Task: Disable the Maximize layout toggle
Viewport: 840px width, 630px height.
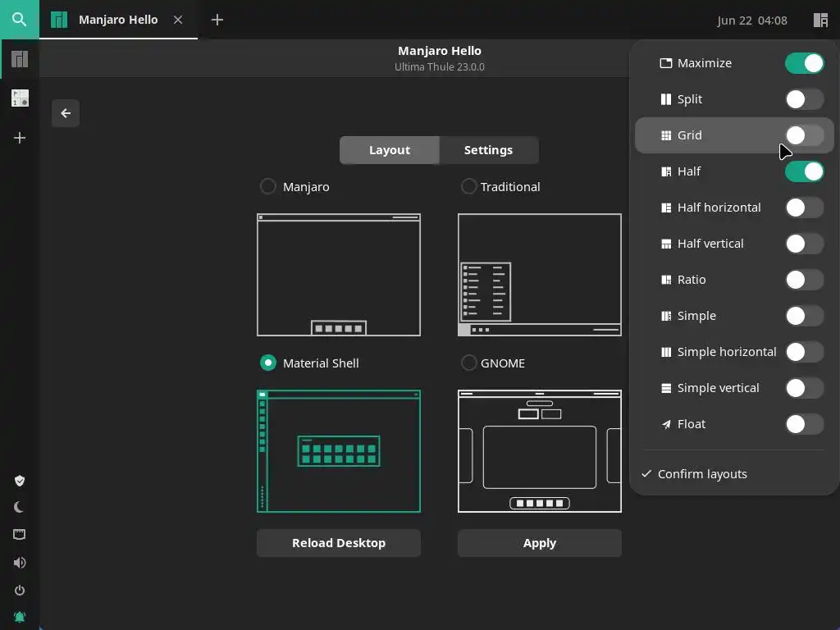Action: [804, 63]
